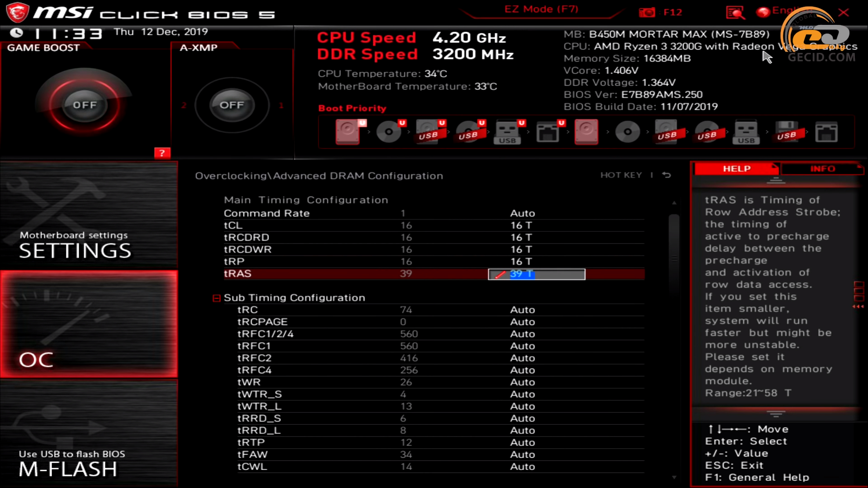868x488 pixels.
Task: Select the tWTR_L timing row label
Action: pos(259,407)
